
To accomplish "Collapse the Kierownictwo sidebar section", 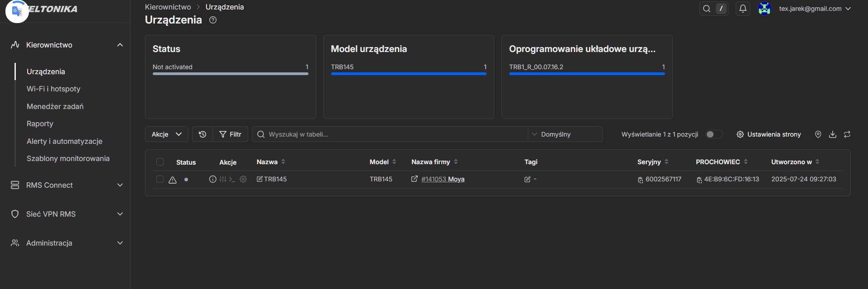I will tap(120, 45).
